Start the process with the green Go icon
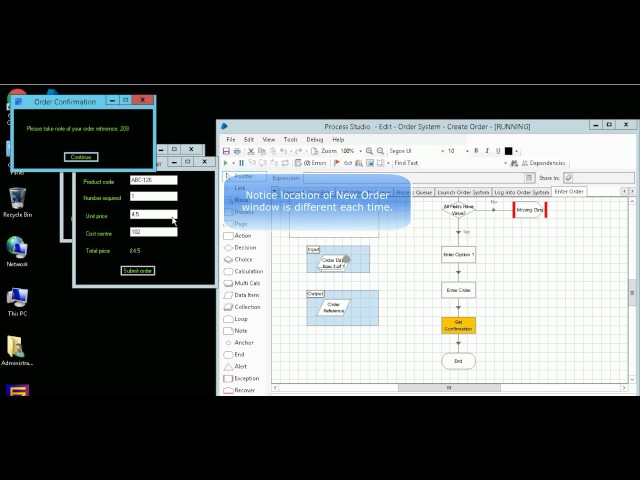640x480 pixels. tap(225, 163)
